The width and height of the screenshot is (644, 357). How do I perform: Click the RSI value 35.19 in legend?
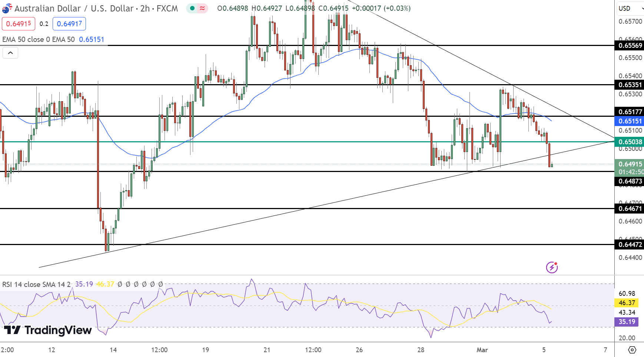click(84, 284)
